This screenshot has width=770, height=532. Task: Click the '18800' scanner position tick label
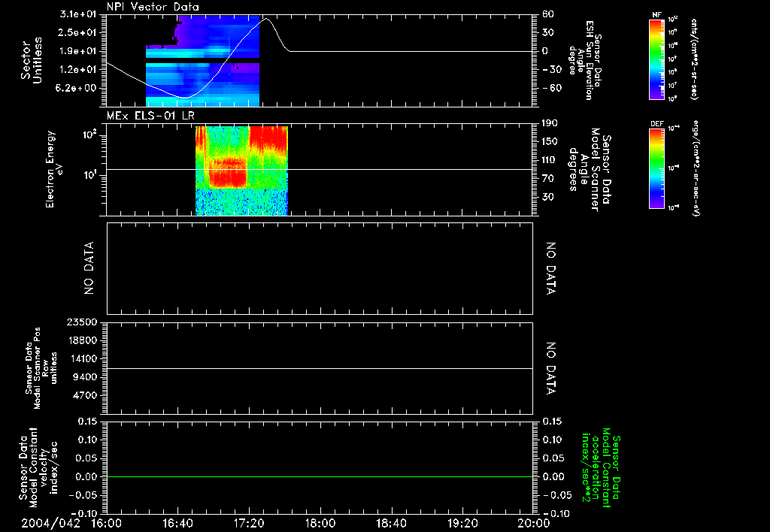tap(81, 340)
